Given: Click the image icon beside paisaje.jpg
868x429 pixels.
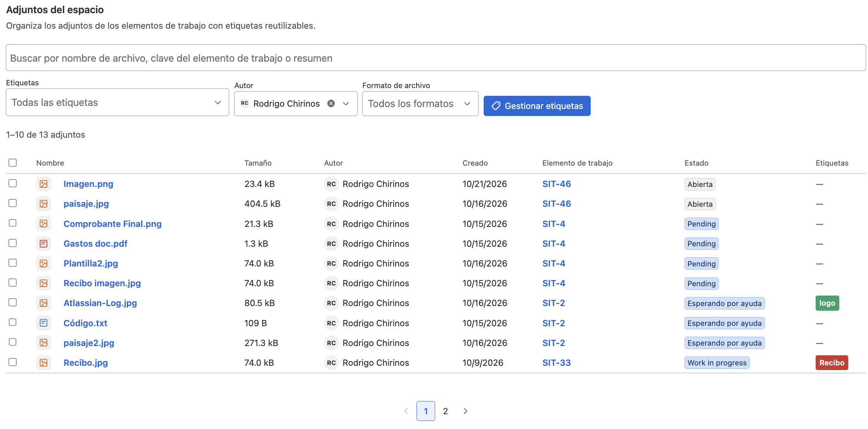Looking at the screenshot, I should (x=43, y=204).
